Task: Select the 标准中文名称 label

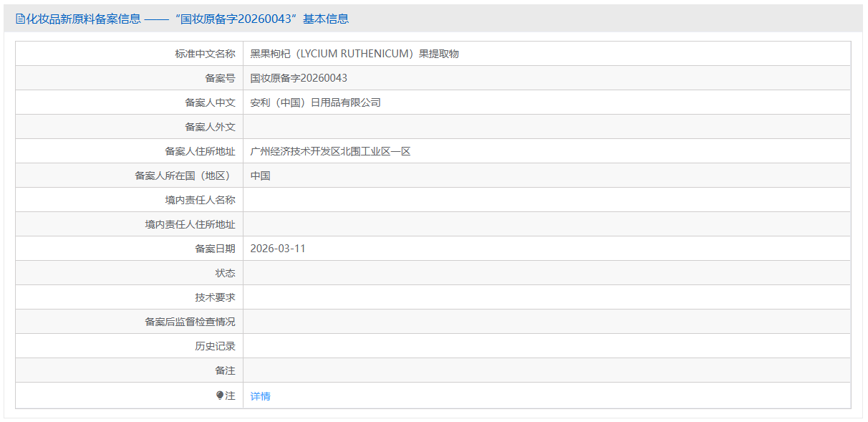Action: click(205, 54)
